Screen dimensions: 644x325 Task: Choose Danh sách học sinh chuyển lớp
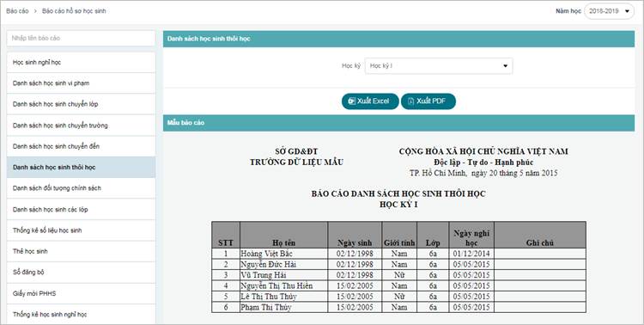click(x=81, y=104)
